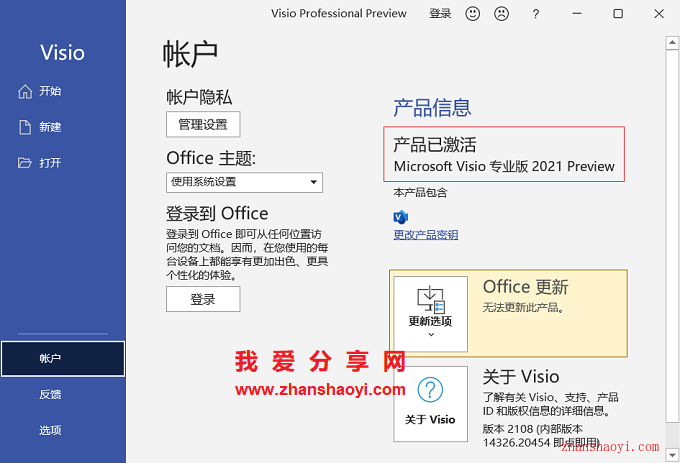
Task: Minimize the Visio window
Action: point(577,14)
